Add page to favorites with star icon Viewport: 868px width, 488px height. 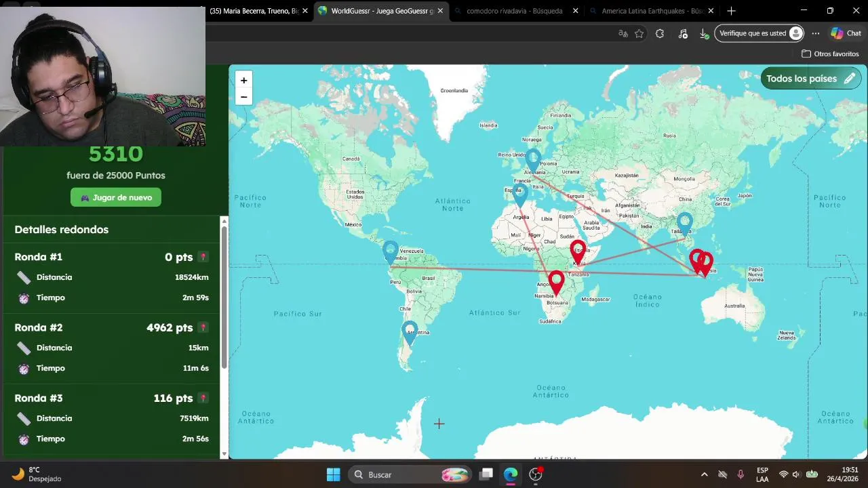coord(639,33)
